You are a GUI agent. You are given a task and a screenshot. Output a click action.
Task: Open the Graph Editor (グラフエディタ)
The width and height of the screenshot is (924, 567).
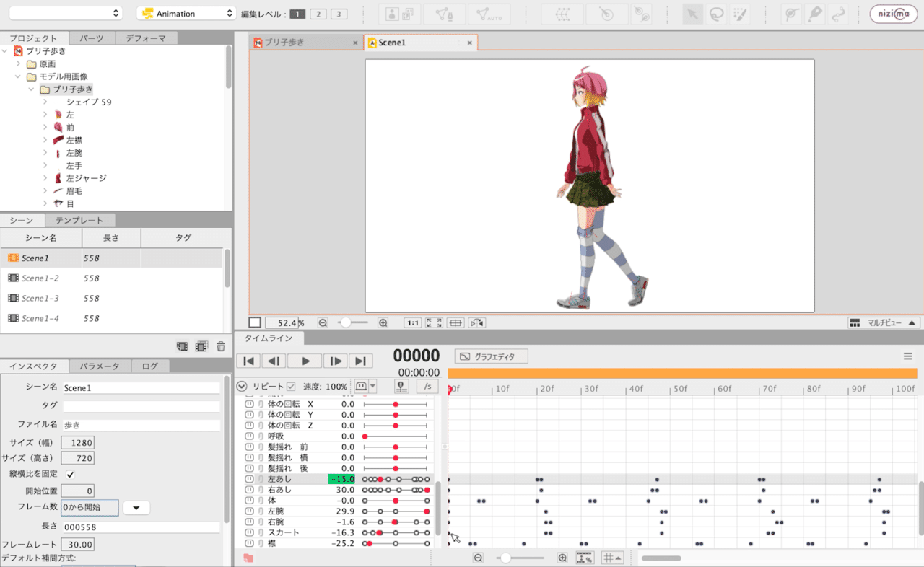491,356
